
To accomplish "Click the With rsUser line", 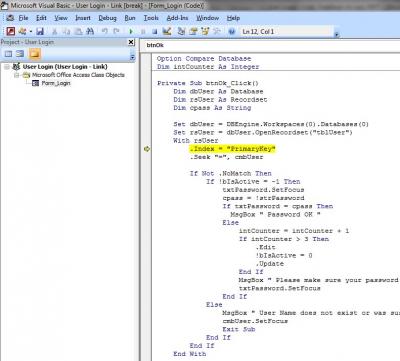I will tap(196, 140).
